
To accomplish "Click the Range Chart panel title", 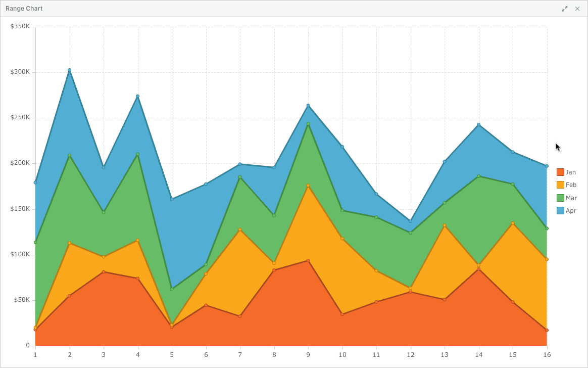I will (24, 8).
